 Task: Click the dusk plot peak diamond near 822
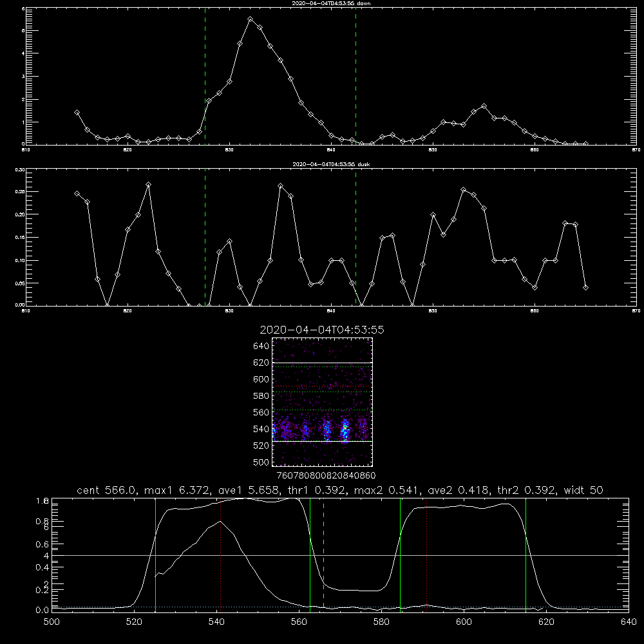[148, 184]
